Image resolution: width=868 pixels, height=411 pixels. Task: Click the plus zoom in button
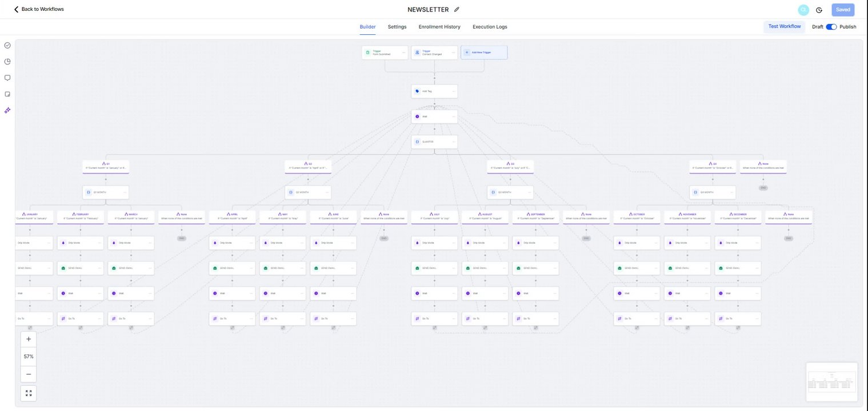29,339
